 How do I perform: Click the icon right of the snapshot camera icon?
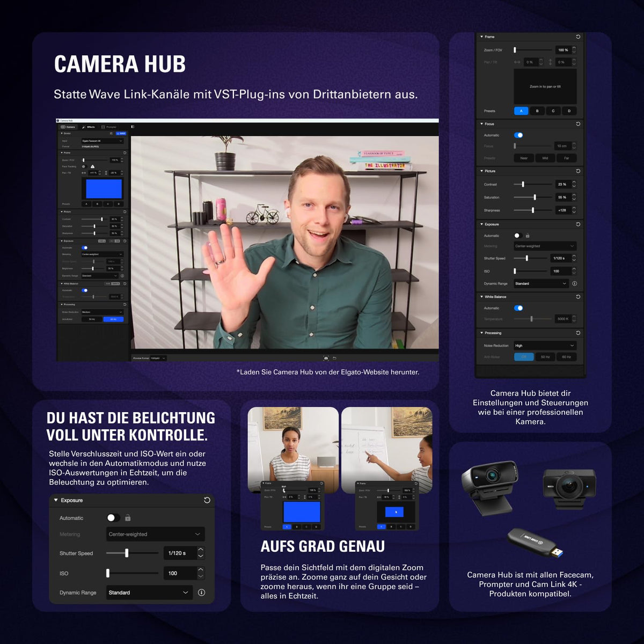334,358
